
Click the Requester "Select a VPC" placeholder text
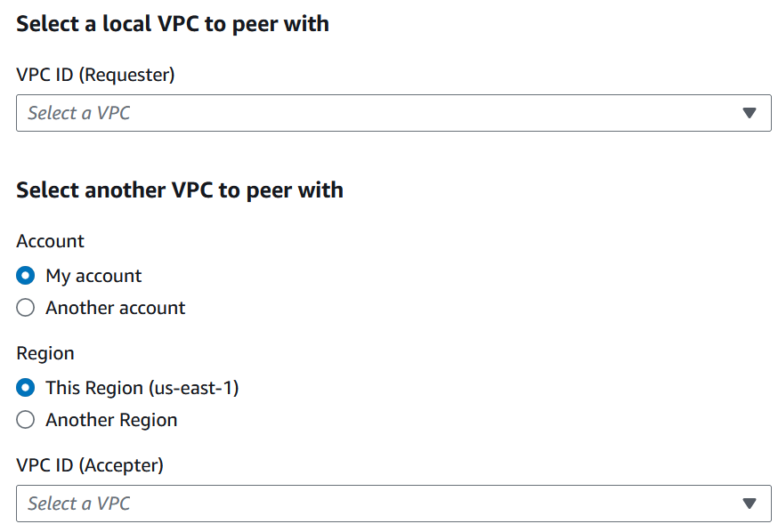79,113
